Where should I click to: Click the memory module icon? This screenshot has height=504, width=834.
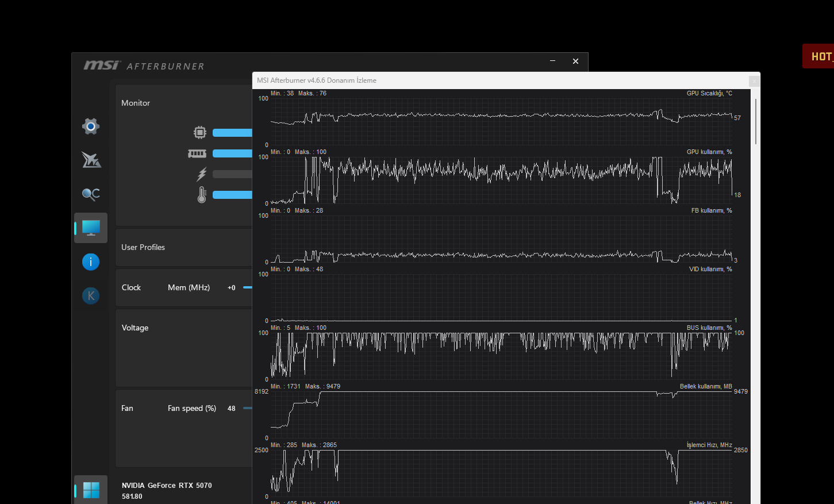click(197, 153)
